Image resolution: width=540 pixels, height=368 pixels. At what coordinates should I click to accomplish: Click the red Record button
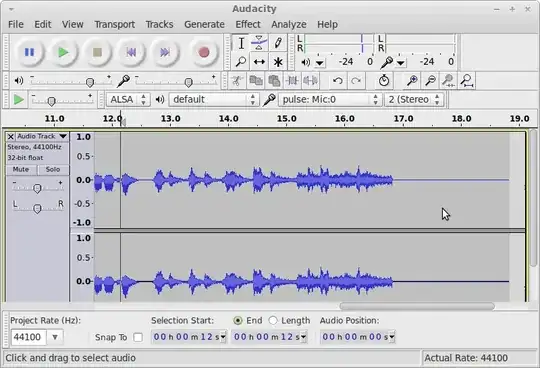pos(204,52)
